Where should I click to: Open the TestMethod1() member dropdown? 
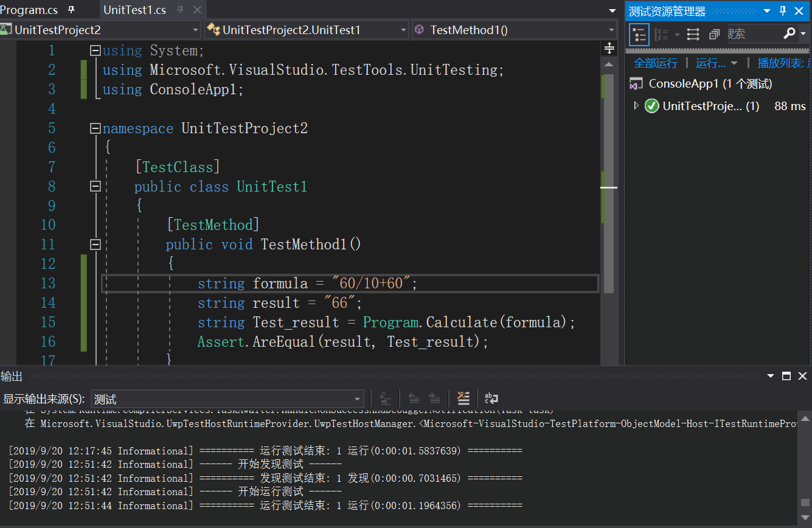pos(515,30)
